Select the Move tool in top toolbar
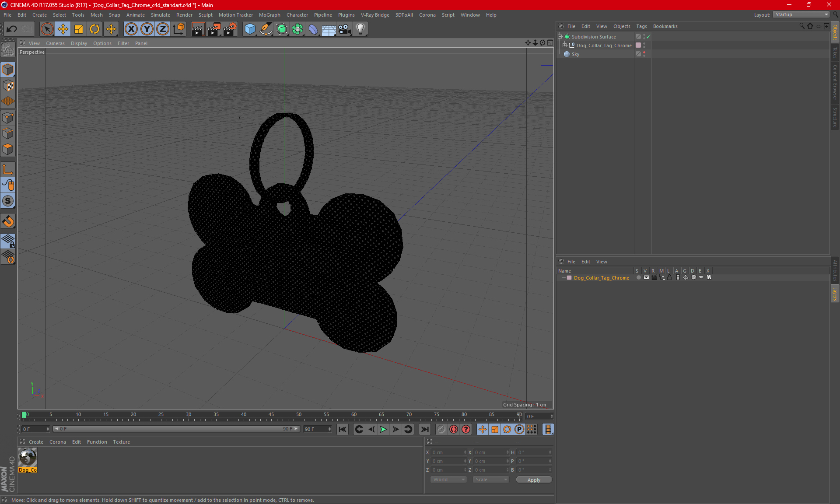 click(x=63, y=29)
